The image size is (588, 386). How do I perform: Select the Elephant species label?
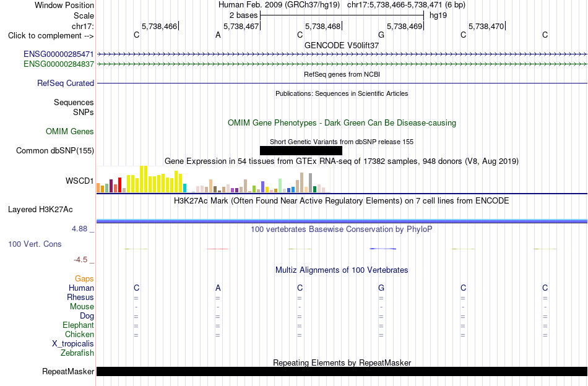78,325
